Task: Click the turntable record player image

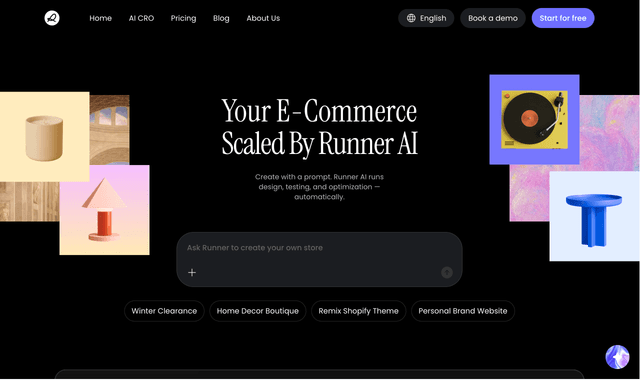Action: pyautogui.click(x=534, y=119)
